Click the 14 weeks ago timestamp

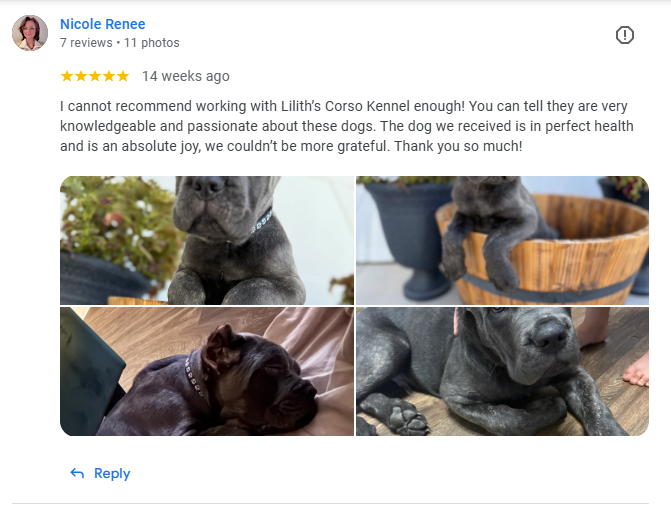tap(186, 76)
